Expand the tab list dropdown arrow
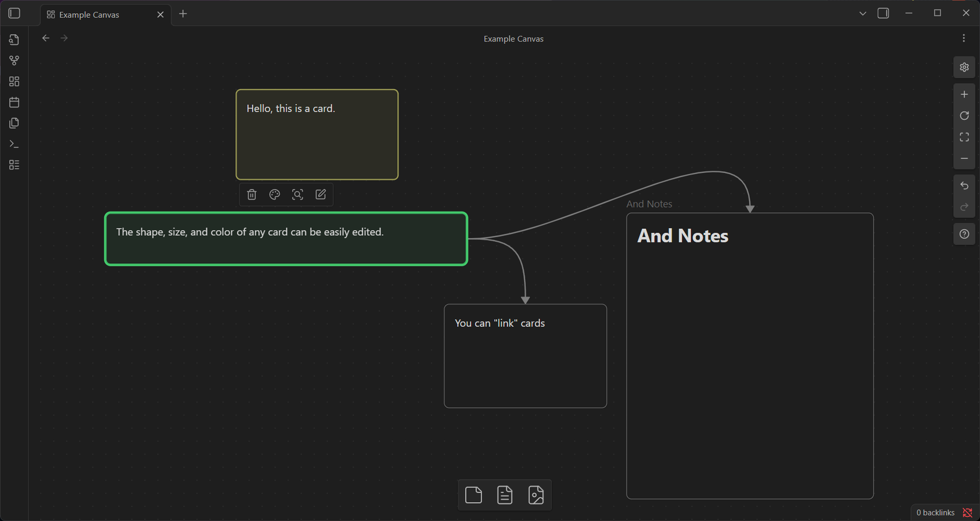980x521 pixels. click(862, 13)
